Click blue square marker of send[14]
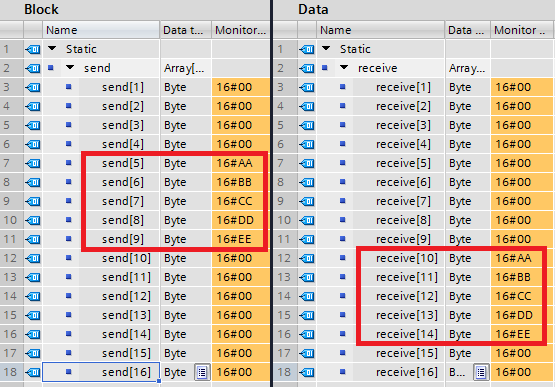The height and width of the screenshot is (387, 555). (x=69, y=334)
